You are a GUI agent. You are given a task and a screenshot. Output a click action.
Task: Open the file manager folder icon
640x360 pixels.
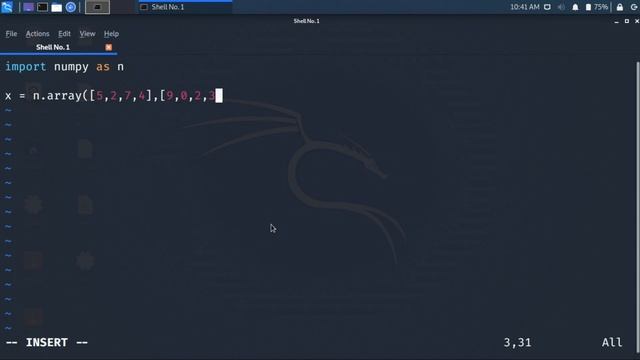57,7
